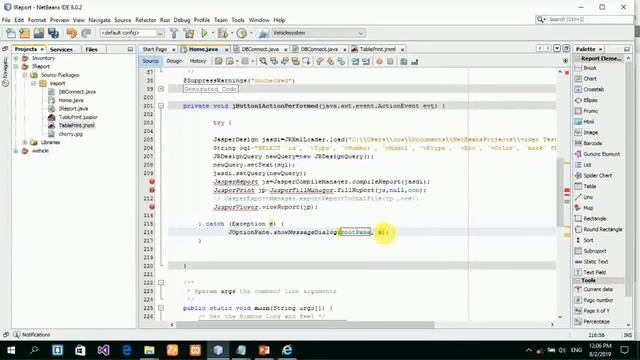Viewport: 640px width, 360px height.
Task: Collapse the main method fold
Action: (161, 308)
